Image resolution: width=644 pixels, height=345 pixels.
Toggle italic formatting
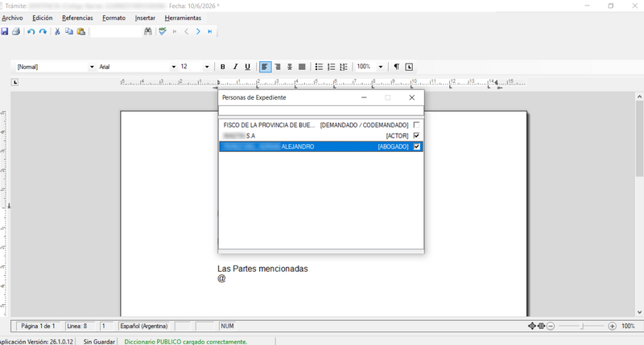tap(235, 67)
